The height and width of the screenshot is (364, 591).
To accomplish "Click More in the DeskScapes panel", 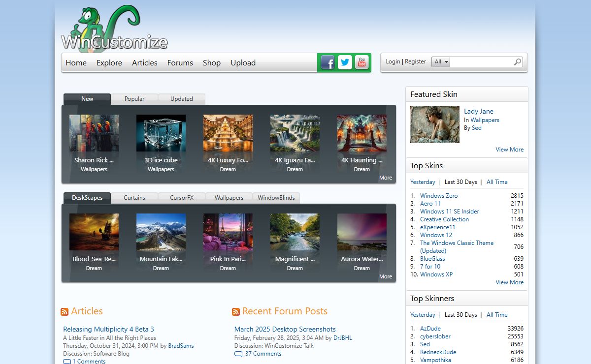I will click(x=386, y=276).
